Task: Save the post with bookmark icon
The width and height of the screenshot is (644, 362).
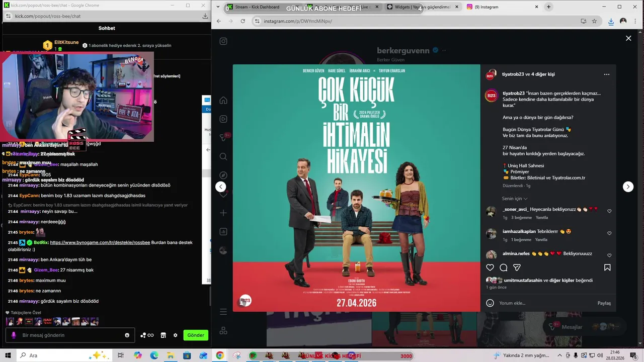Action: pyautogui.click(x=607, y=267)
